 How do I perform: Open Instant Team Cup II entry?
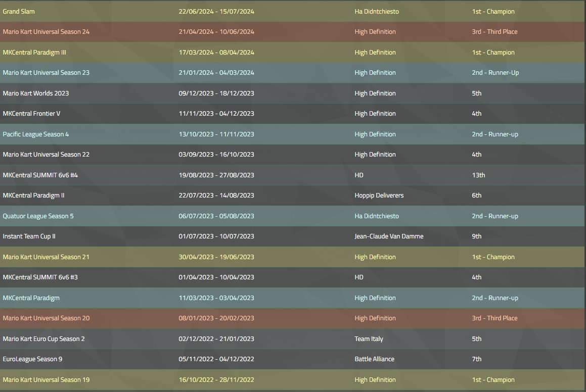[29, 236]
